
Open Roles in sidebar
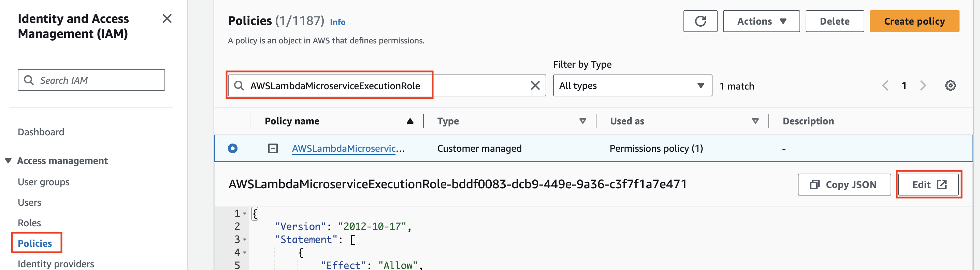click(x=29, y=223)
